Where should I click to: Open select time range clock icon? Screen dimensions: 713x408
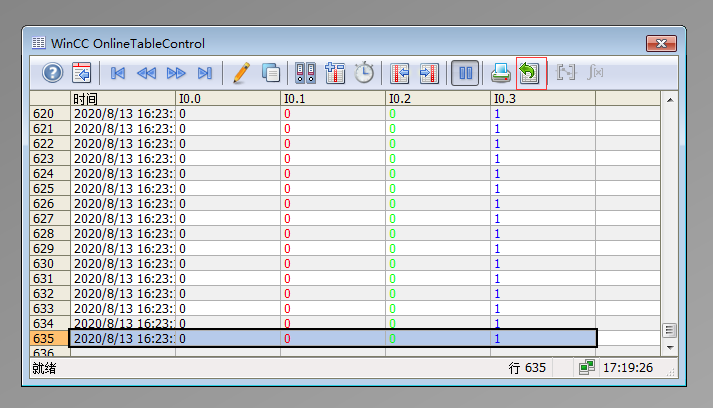click(x=364, y=73)
